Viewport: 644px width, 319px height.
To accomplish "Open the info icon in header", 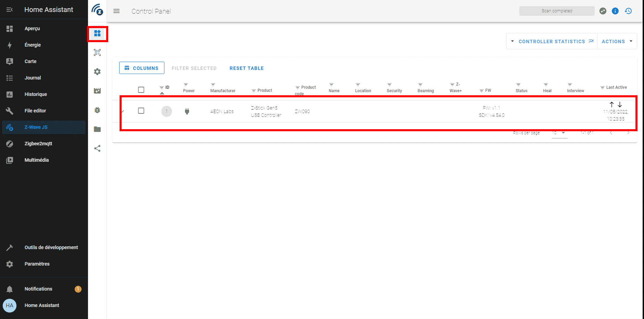I will (x=615, y=11).
